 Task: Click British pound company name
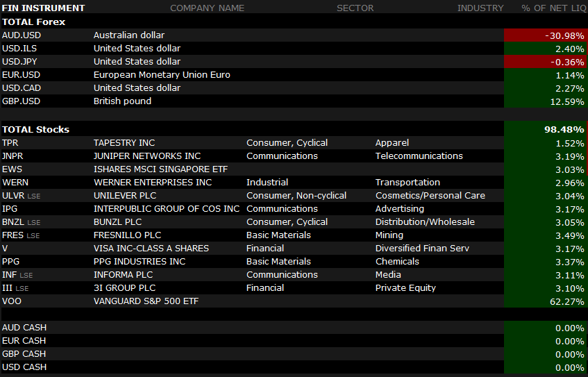122,101
